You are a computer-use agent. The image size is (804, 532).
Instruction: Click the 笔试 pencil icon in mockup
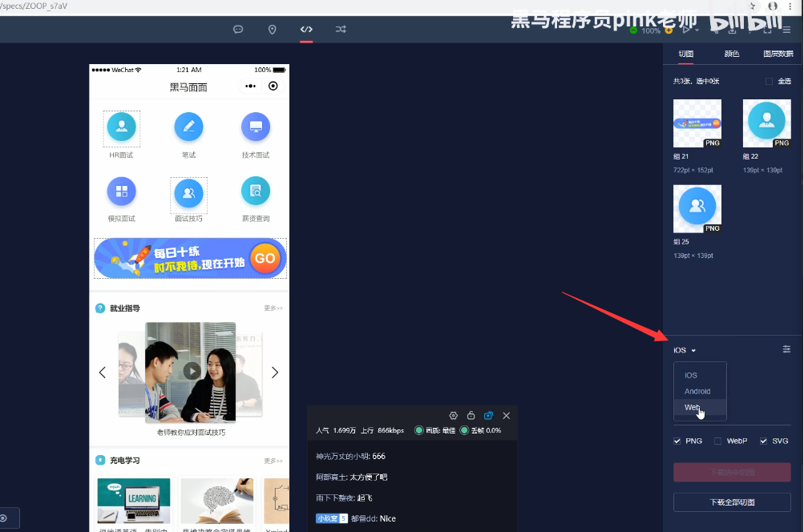tap(188, 127)
